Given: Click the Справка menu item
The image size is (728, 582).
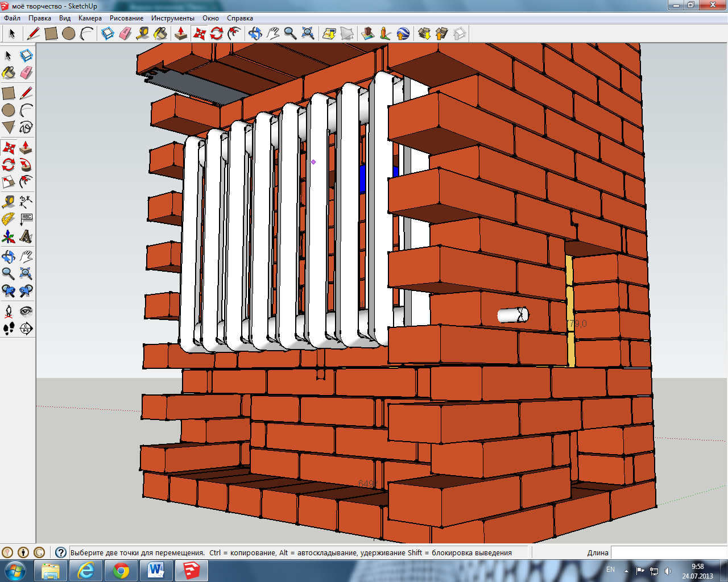Looking at the screenshot, I should click(239, 18).
